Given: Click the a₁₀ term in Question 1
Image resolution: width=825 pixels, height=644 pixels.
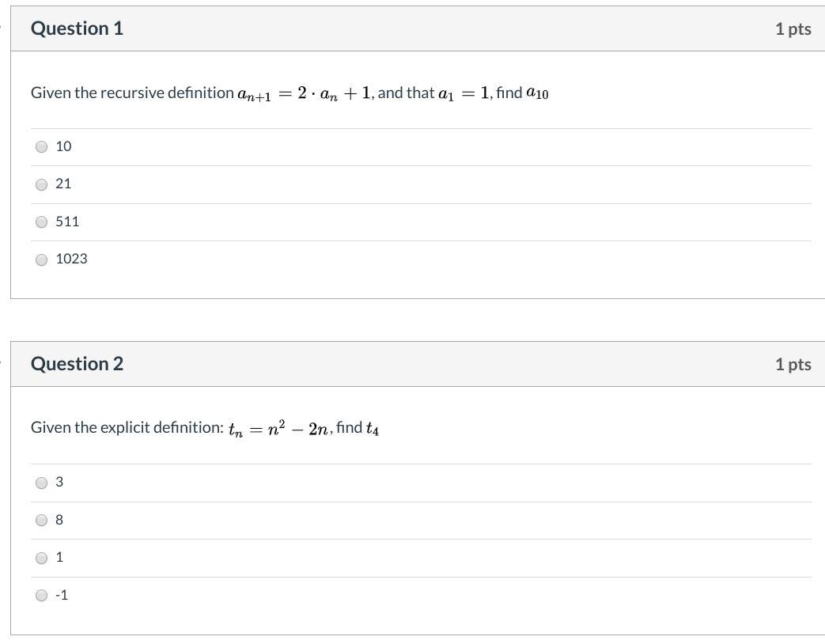Looking at the screenshot, I should (x=537, y=93).
